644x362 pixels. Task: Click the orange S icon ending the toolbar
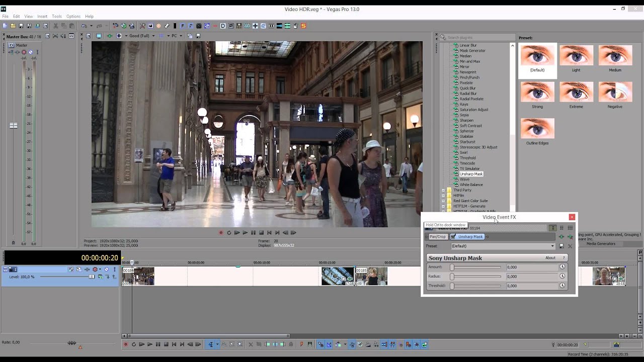pyautogui.click(x=304, y=26)
